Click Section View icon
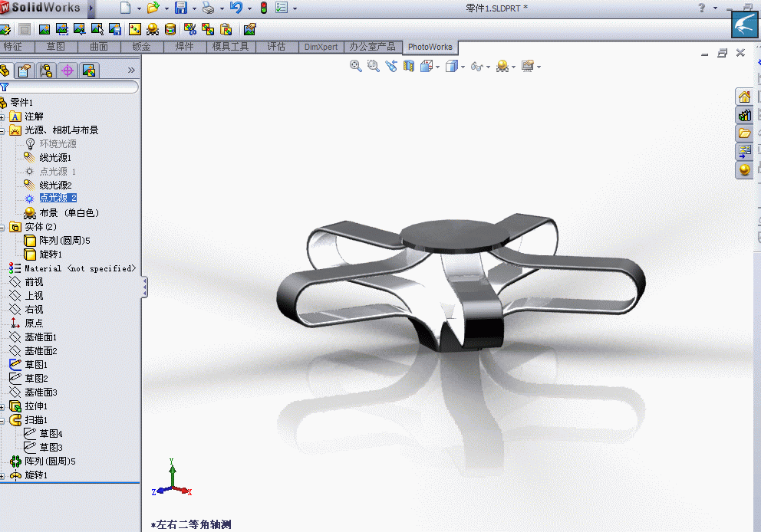 click(x=409, y=67)
